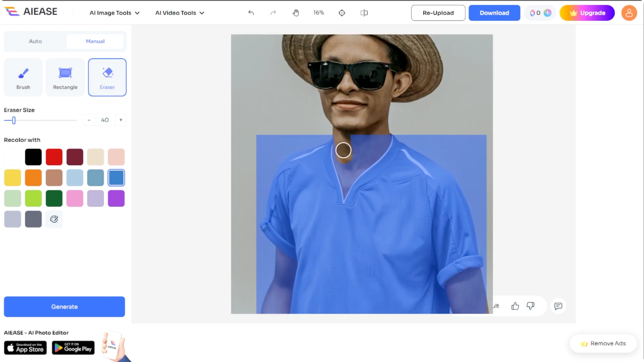The width and height of the screenshot is (644, 362).
Task: Click the Download button
Action: (494, 13)
